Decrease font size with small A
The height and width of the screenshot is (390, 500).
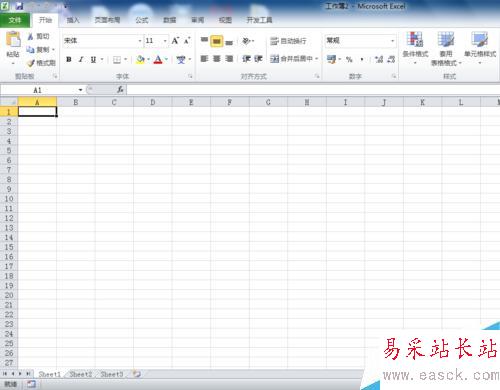[187, 41]
